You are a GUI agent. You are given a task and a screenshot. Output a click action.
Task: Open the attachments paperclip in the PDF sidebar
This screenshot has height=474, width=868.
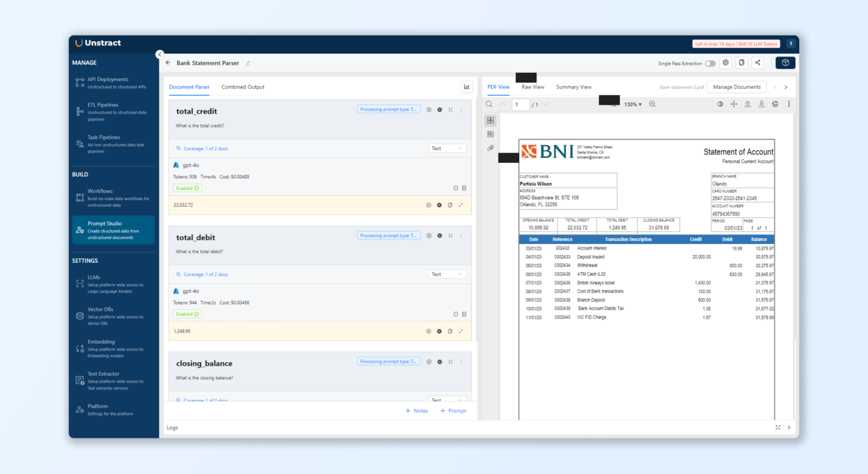(x=491, y=148)
